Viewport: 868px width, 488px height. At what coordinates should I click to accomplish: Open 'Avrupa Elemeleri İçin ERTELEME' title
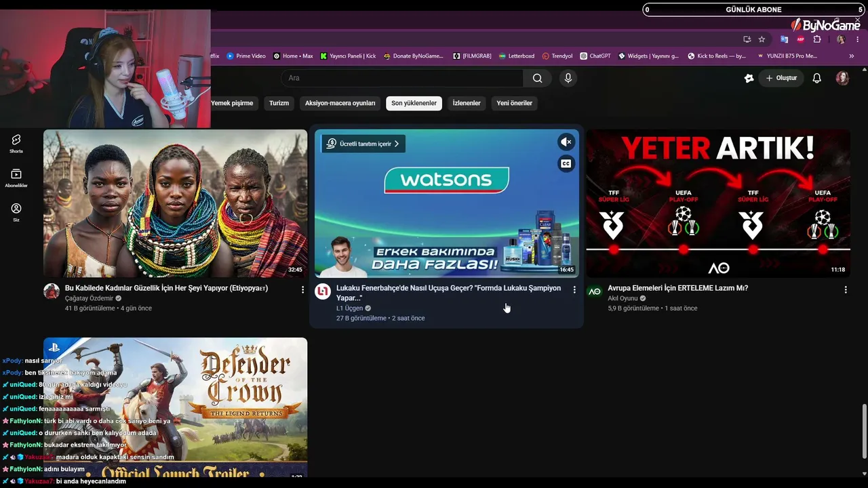pyautogui.click(x=677, y=288)
